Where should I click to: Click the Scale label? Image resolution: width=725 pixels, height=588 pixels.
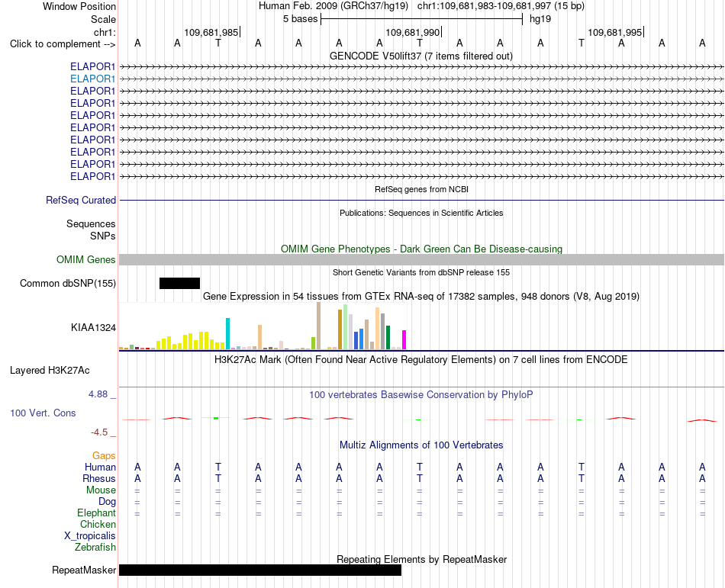pyautogui.click(x=103, y=19)
